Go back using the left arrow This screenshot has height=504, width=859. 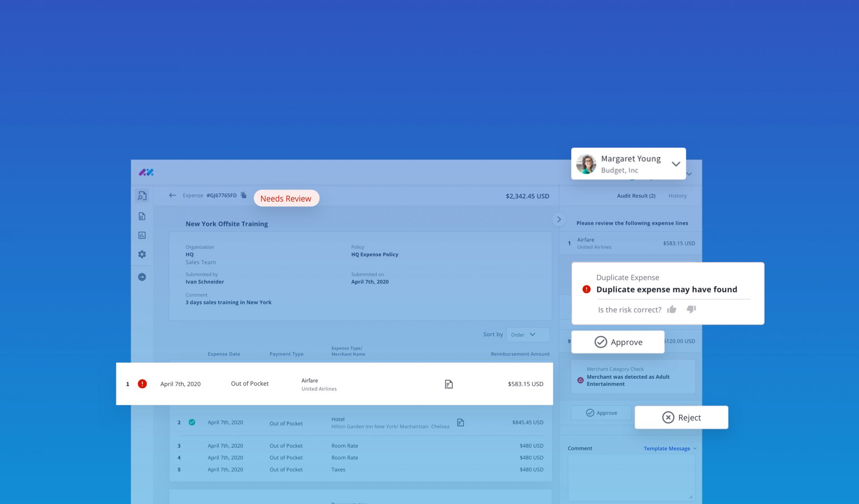(172, 195)
